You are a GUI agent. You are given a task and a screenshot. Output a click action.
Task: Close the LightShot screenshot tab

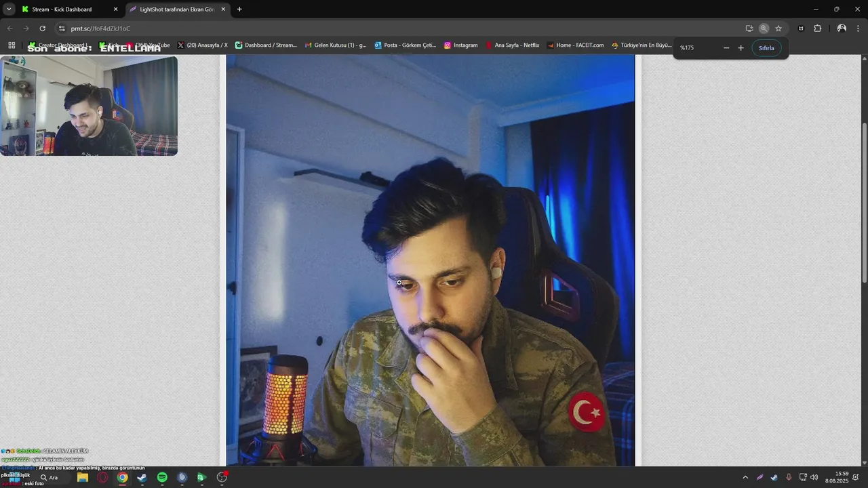(223, 9)
